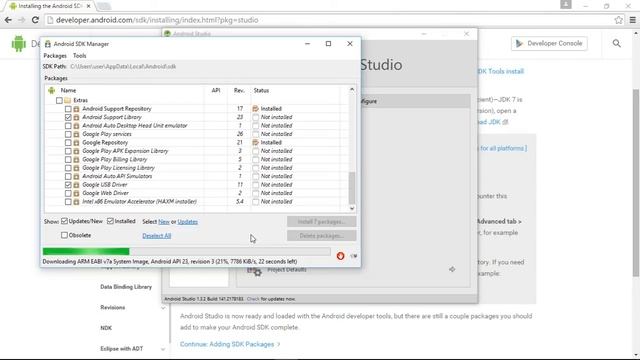The width and height of the screenshot is (640, 360).
Task: Open the SDK Manager log icon
Action: [353, 256]
